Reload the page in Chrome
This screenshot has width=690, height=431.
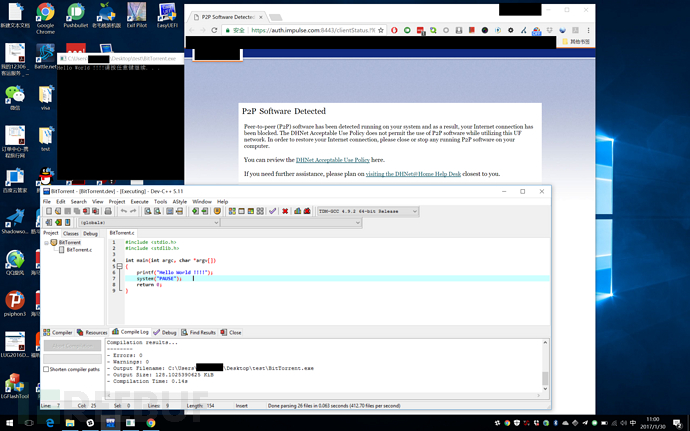[x=214, y=30]
